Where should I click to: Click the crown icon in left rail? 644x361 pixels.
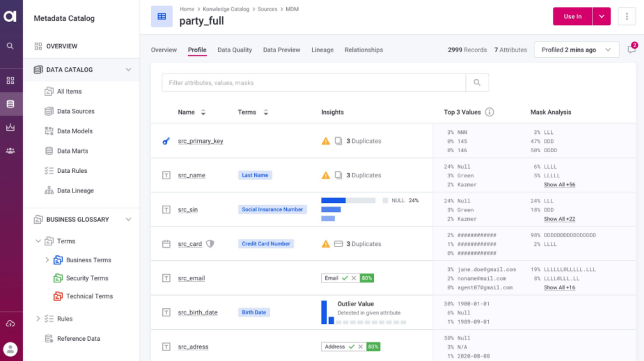click(10, 127)
